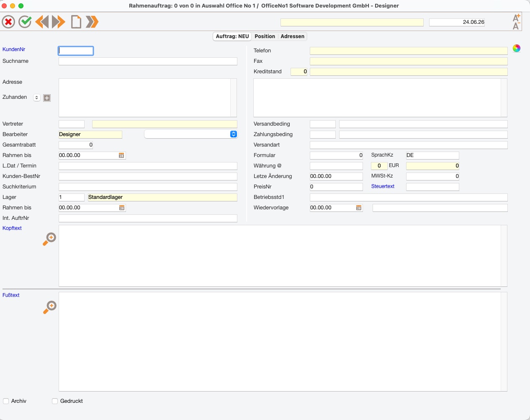Click the blue KundenNr label link
530x420 pixels.
pos(14,49)
